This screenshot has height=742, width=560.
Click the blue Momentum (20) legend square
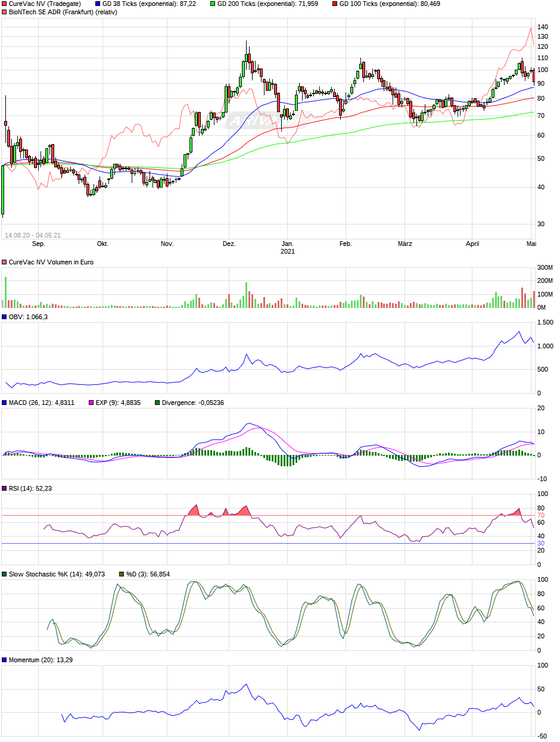click(5, 660)
